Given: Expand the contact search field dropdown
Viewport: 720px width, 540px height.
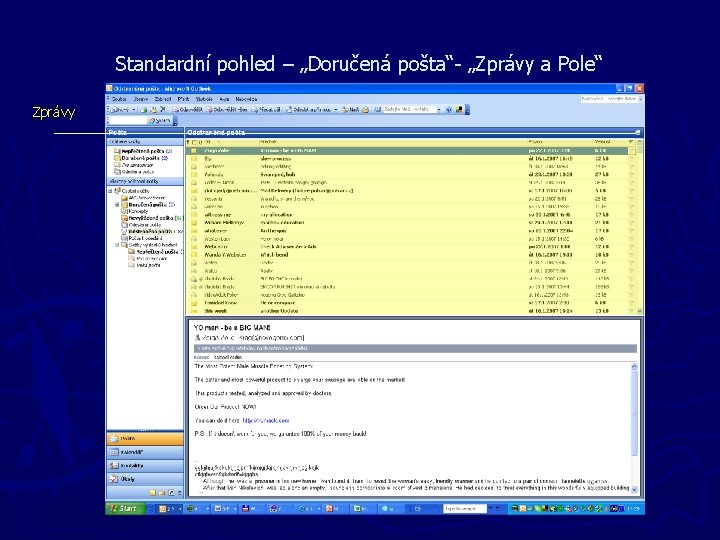Looking at the screenshot, I should click(439, 110).
